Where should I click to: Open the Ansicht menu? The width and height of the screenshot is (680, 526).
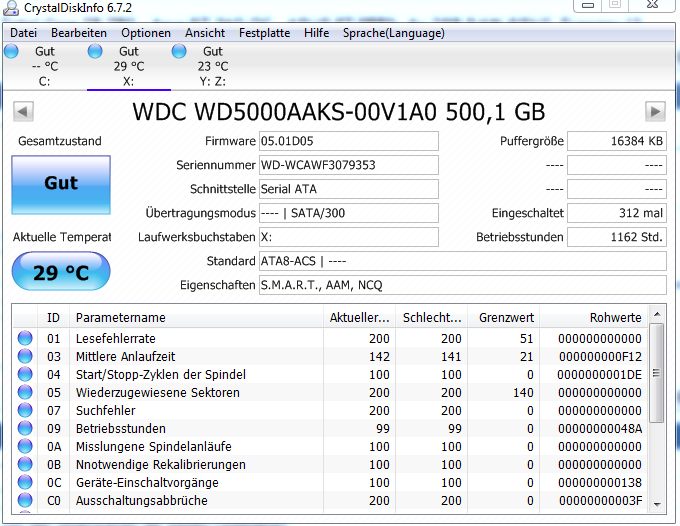pyautogui.click(x=205, y=33)
